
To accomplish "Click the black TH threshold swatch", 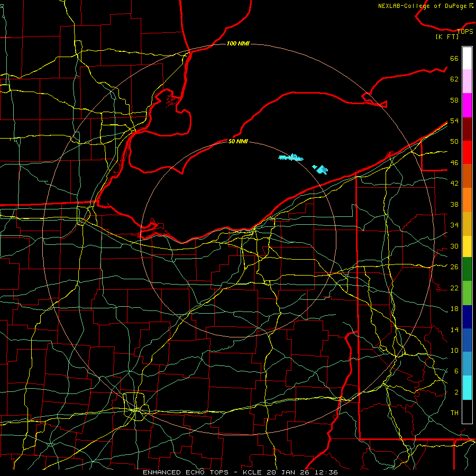I will pyautogui.click(x=467, y=411).
